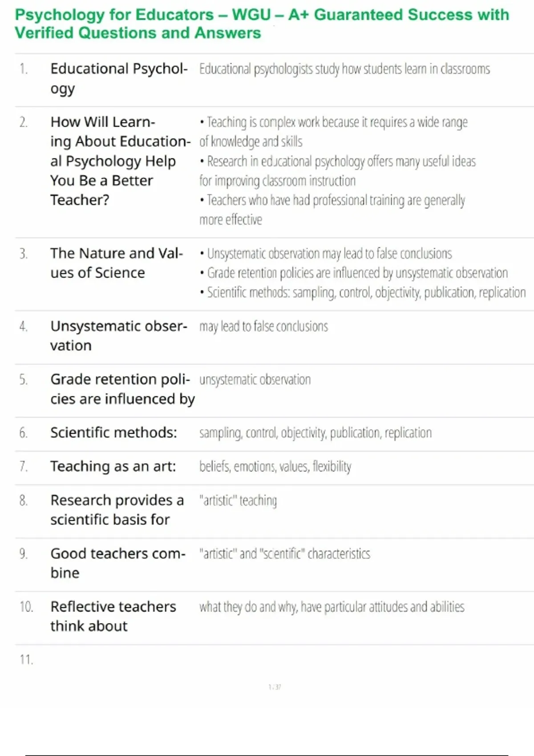Image resolution: width=534 pixels, height=756 pixels.
Task: Select the term "Unsystematic observation"
Action: point(118,335)
